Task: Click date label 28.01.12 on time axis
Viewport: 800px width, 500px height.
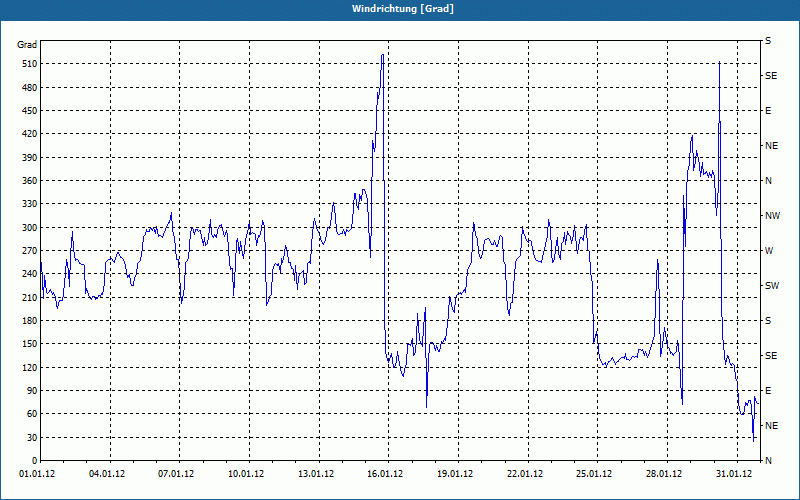Action: [664, 474]
